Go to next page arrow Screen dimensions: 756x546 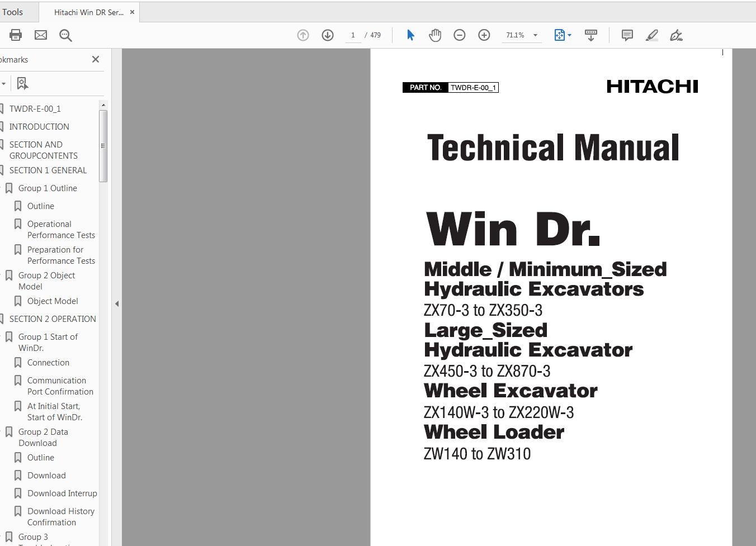tap(328, 35)
